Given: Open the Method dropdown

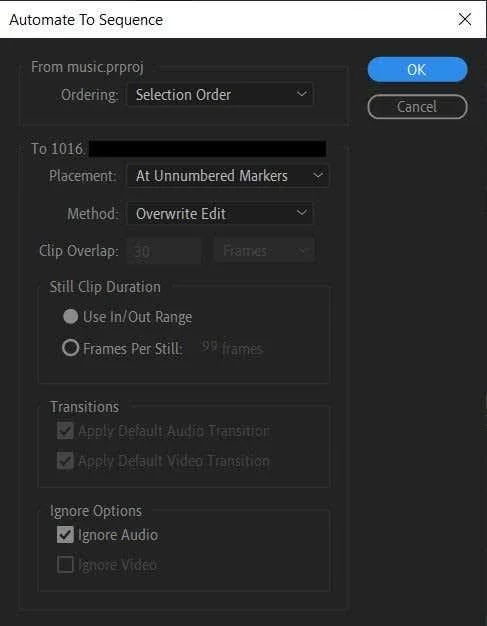Looking at the screenshot, I should [x=220, y=214].
